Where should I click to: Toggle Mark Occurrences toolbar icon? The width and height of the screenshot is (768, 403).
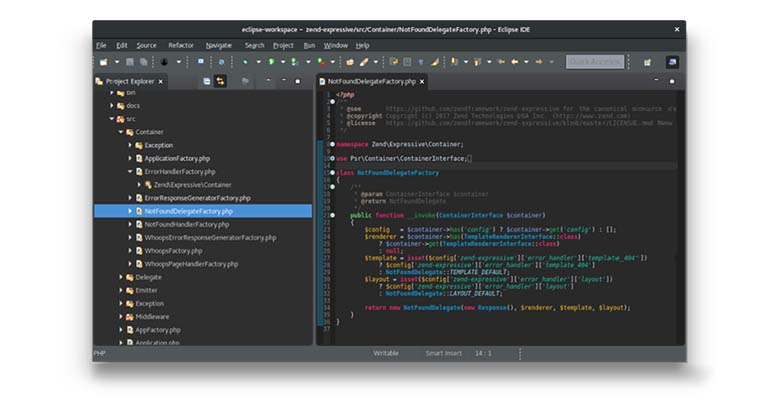click(393, 62)
